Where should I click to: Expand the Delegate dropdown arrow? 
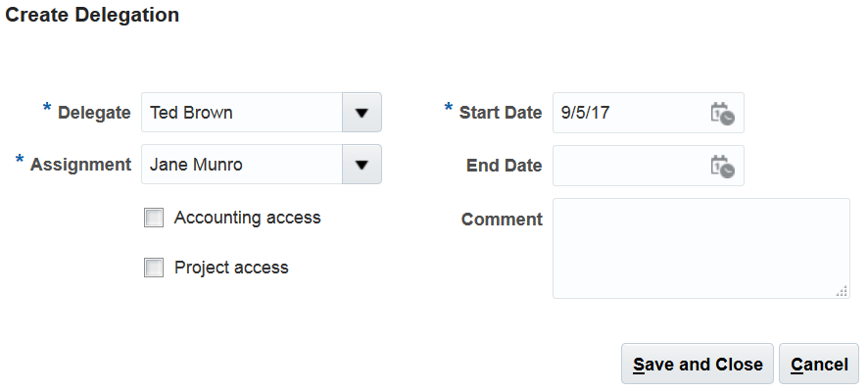[x=362, y=113]
